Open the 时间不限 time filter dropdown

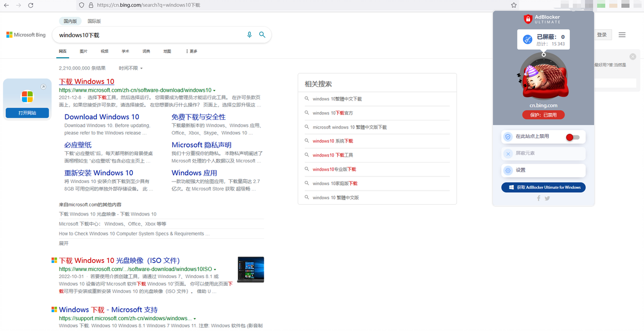pos(131,68)
